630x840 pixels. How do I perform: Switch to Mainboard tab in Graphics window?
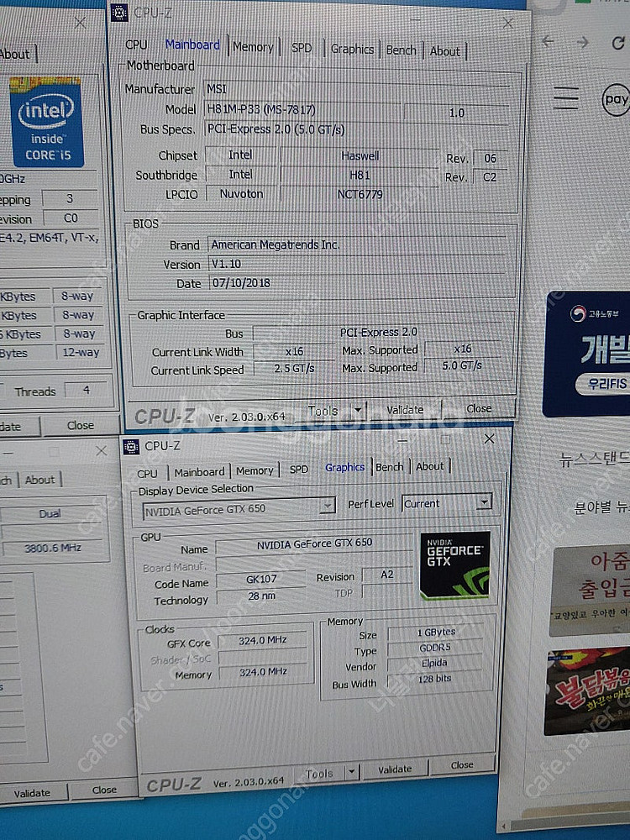click(199, 472)
